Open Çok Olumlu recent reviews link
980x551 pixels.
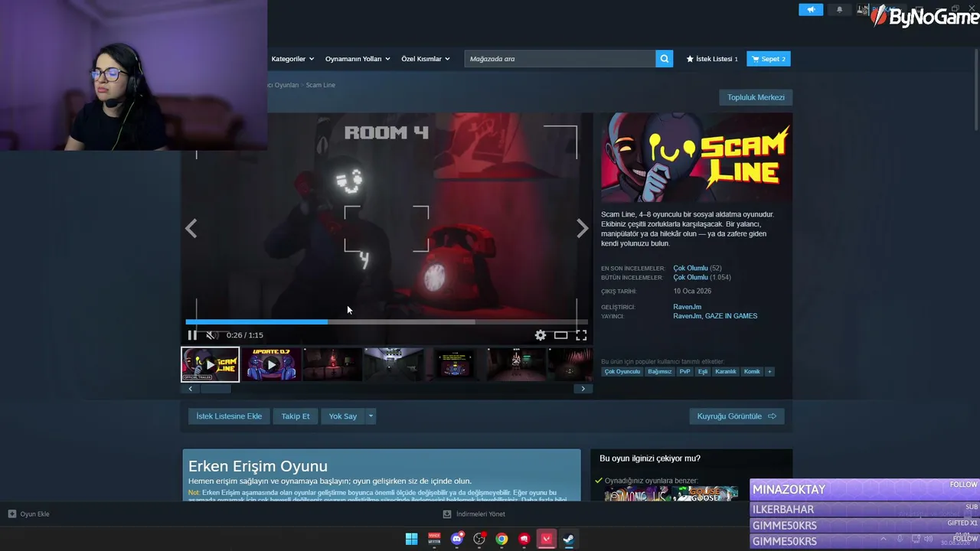[x=691, y=269]
